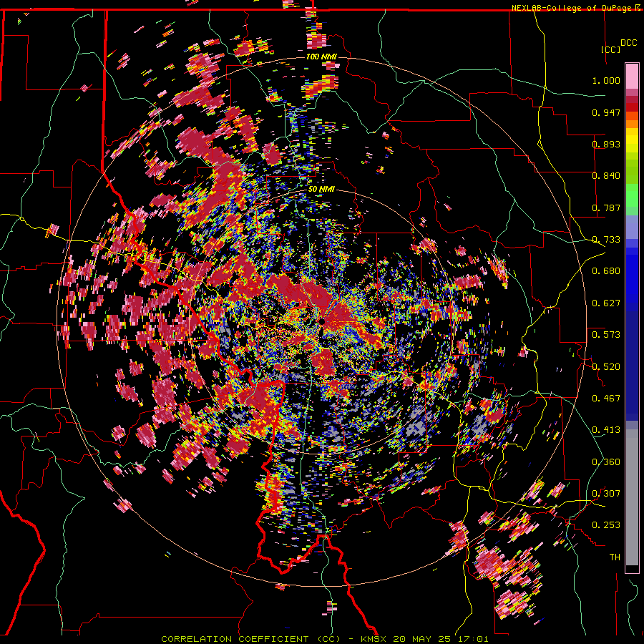Image resolution: width=644 pixels, height=644 pixels.
Task: Click the 0.627 scale value
Action: (x=606, y=303)
